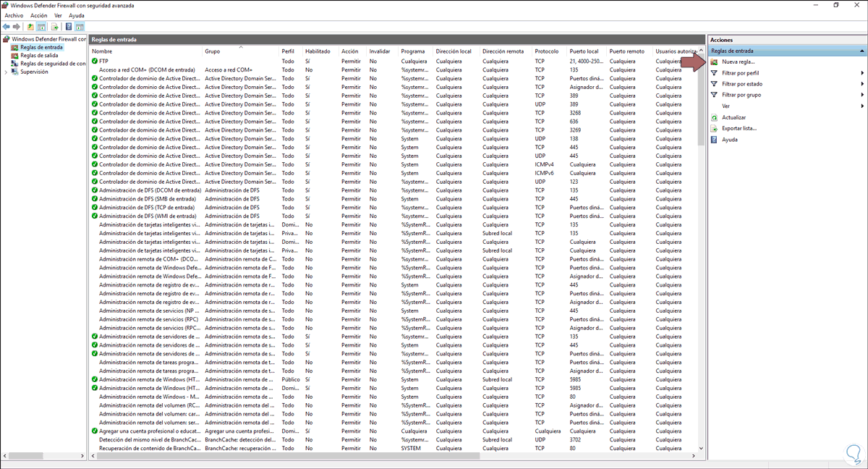Click the tree pane horizontal scrollbar

44,457
